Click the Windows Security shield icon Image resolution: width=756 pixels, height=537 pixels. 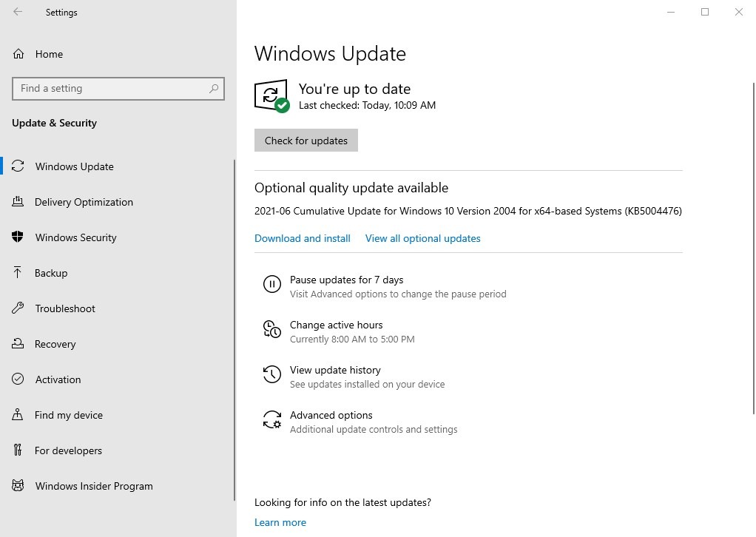18,237
